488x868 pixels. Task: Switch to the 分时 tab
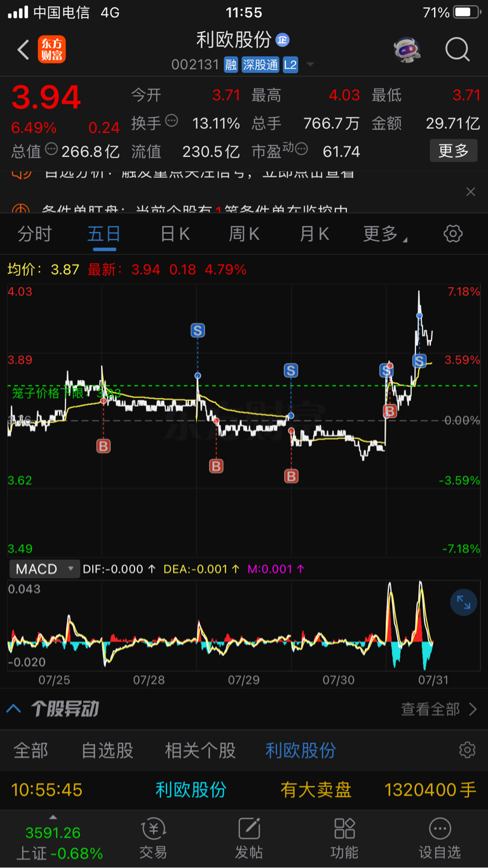click(34, 234)
